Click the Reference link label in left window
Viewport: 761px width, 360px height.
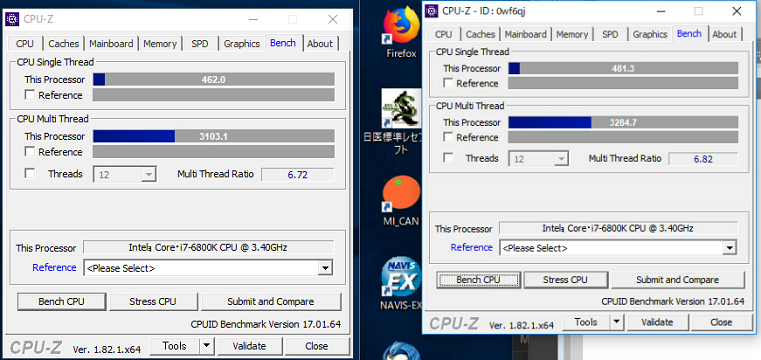click(x=54, y=267)
